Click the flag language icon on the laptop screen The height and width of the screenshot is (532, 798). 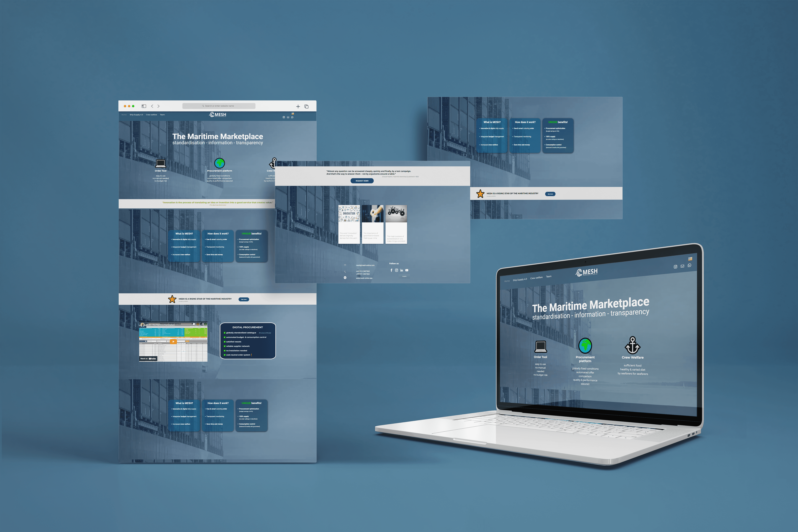tap(690, 259)
